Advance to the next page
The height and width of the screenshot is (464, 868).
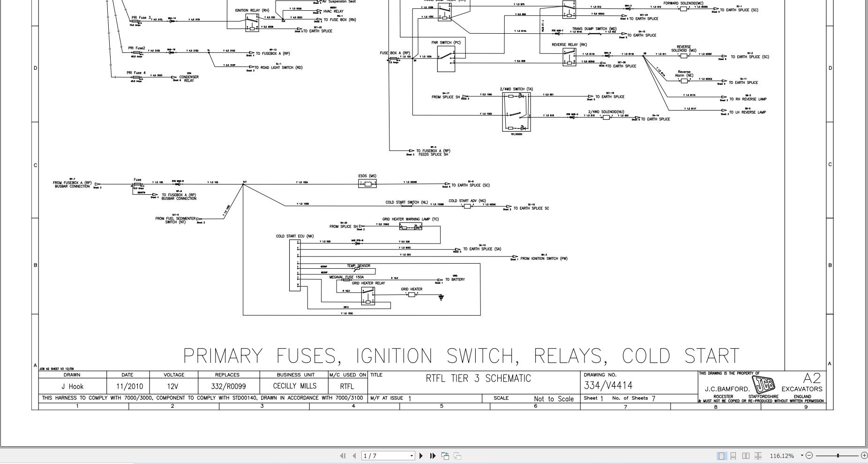421,455
